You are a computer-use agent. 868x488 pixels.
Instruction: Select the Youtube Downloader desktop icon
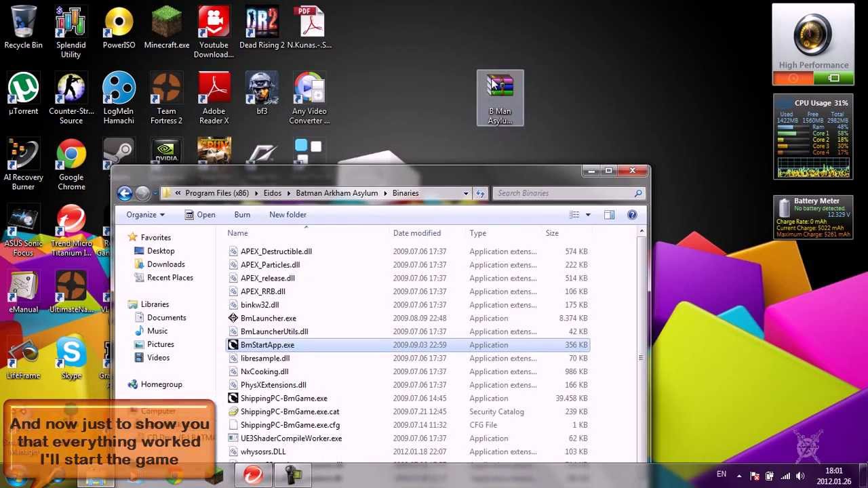[x=214, y=33]
